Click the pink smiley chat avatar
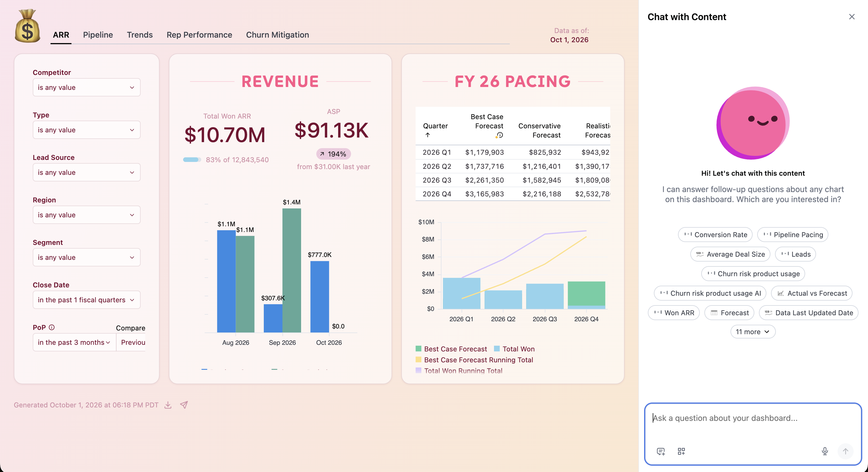The width and height of the screenshot is (868, 472). point(753,123)
